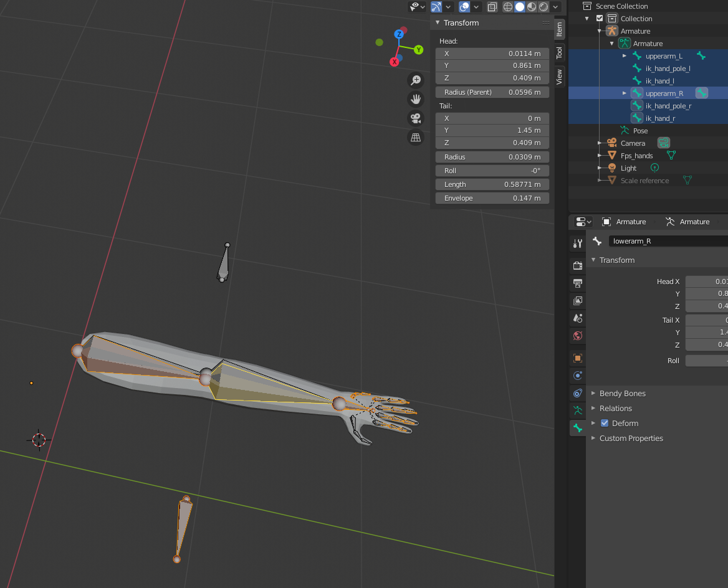Screen dimensions: 728x588
Task: Open the Active Tool settings tab icon
Action: tap(578, 243)
